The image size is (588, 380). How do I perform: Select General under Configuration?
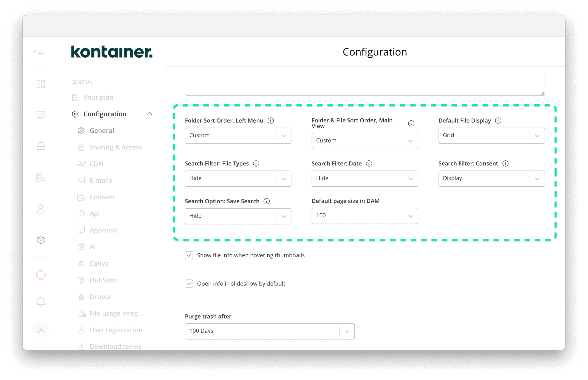pyautogui.click(x=102, y=131)
